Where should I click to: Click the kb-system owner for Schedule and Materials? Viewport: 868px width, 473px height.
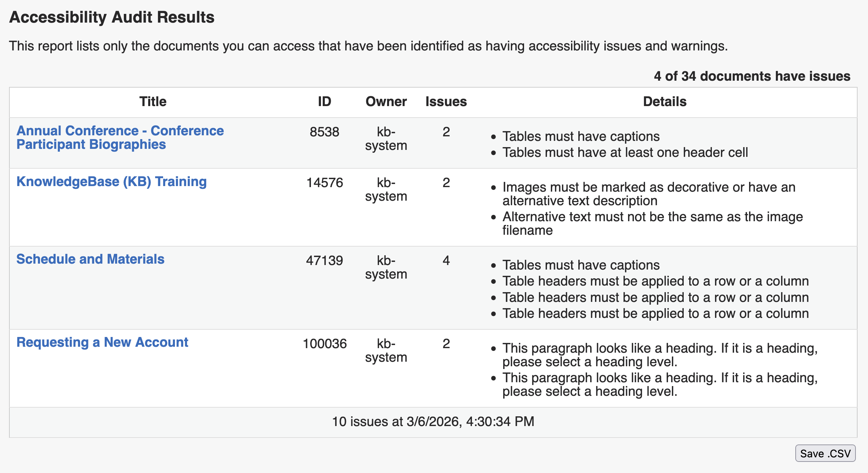click(x=386, y=266)
